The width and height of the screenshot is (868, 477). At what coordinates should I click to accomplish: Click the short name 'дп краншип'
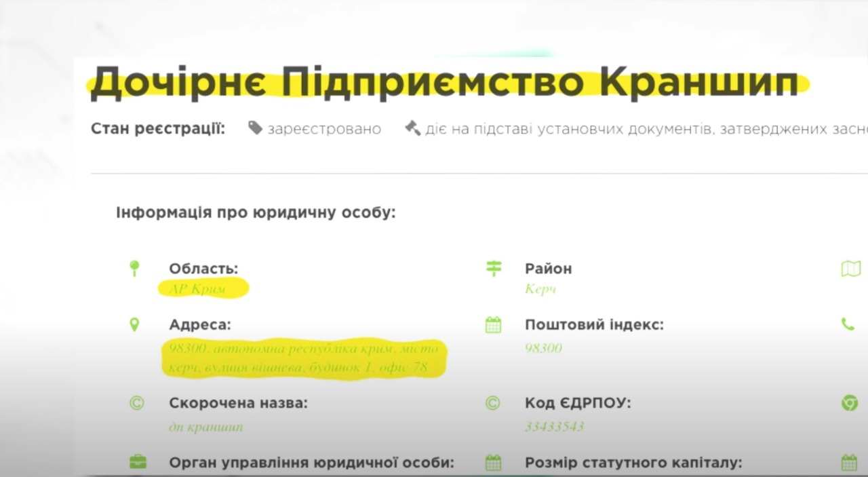point(205,427)
